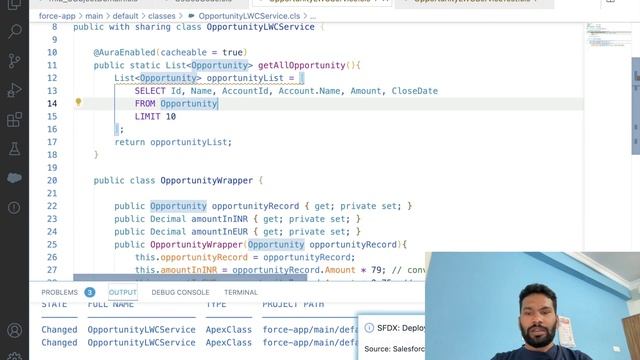Click the Source: Salesforce text in notification
640x360 pixels.
394,349
